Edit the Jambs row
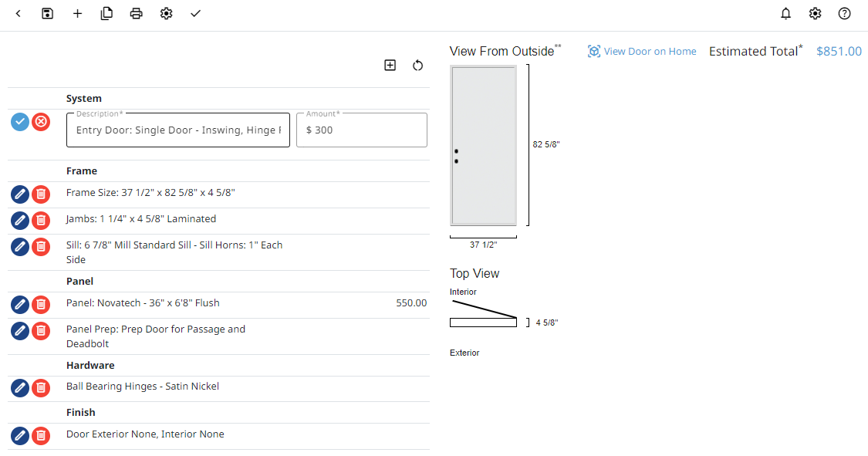 click(x=20, y=220)
